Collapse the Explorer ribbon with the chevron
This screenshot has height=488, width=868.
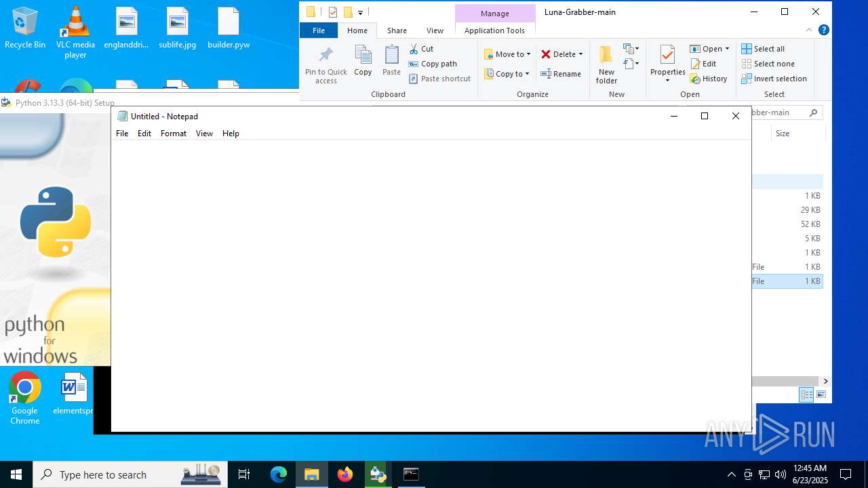(808, 30)
